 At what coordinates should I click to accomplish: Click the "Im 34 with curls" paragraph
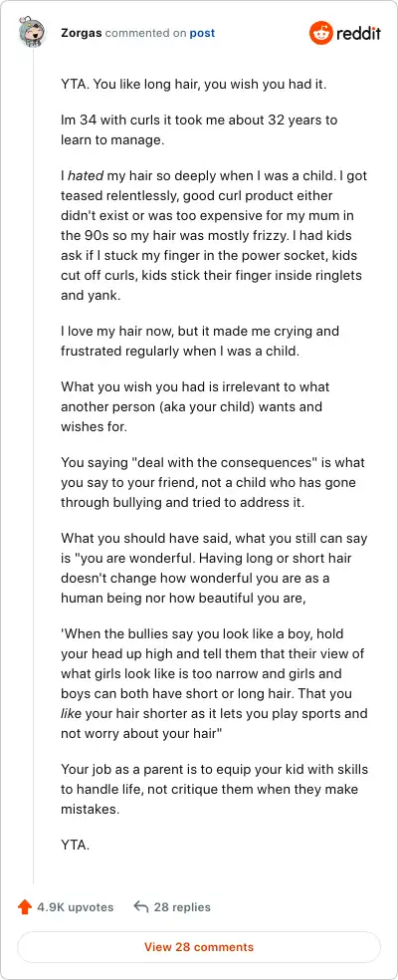(x=199, y=130)
